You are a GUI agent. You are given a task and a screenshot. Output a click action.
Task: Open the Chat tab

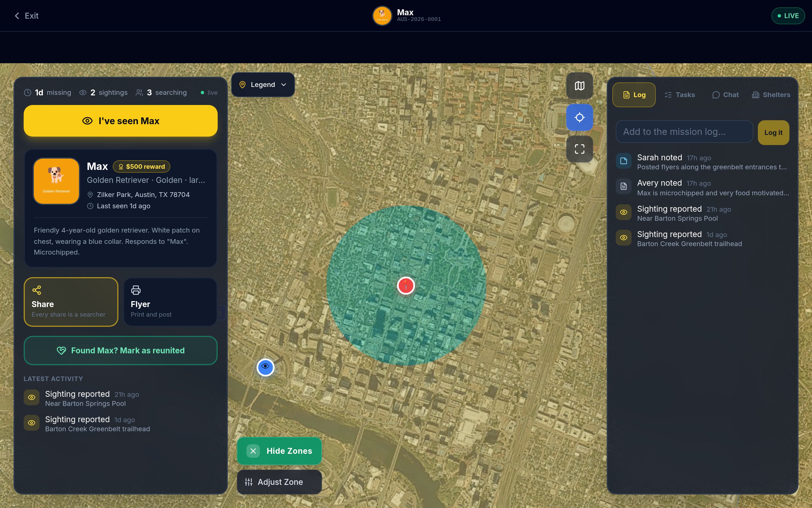click(x=725, y=95)
